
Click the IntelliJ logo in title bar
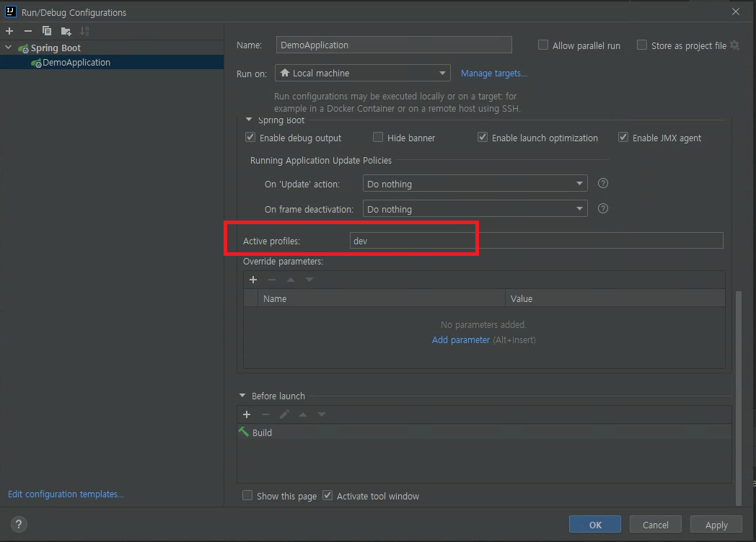click(11, 12)
